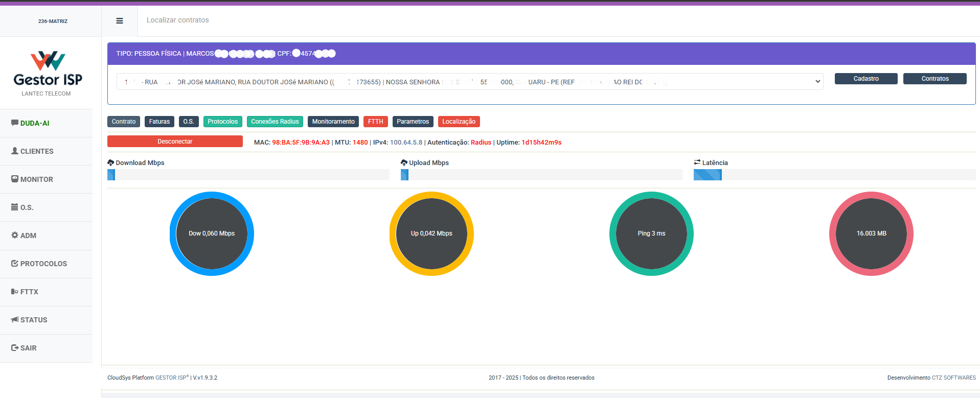Open the MONITOR sidebar section
980x398 pixels.
36,179
